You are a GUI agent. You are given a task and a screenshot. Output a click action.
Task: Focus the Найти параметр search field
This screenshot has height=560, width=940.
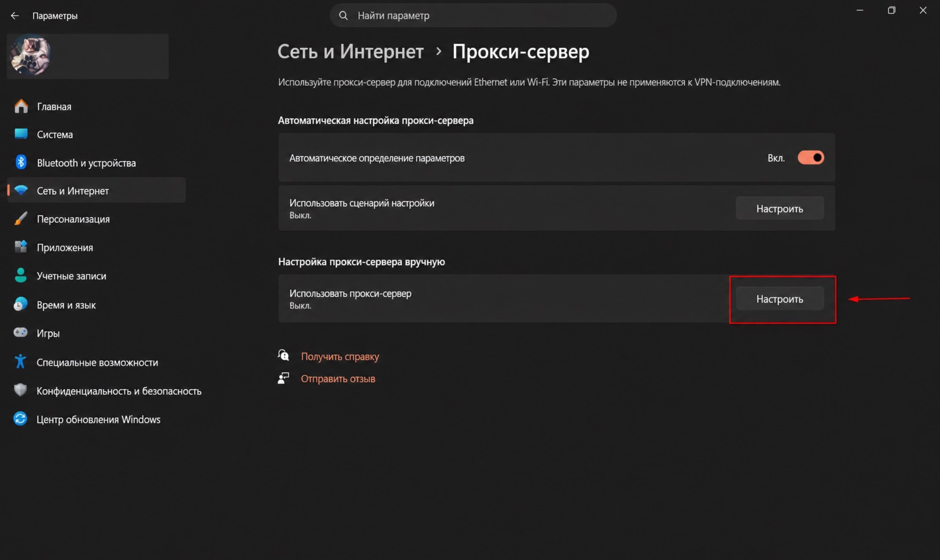[473, 15]
